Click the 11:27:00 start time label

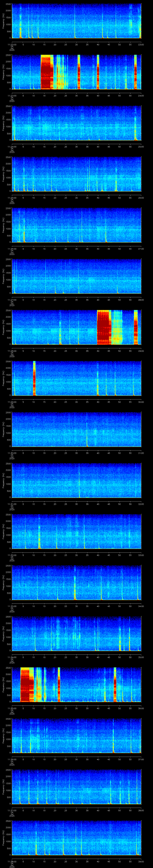pos(12,300)
